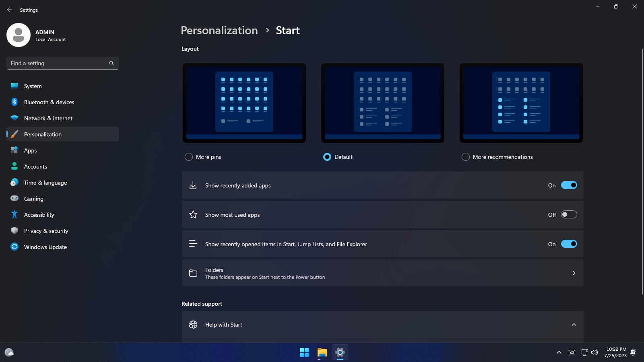This screenshot has height=362, width=644.
Task: Click the Folders folder icon
Action: [x=193, y=273]
